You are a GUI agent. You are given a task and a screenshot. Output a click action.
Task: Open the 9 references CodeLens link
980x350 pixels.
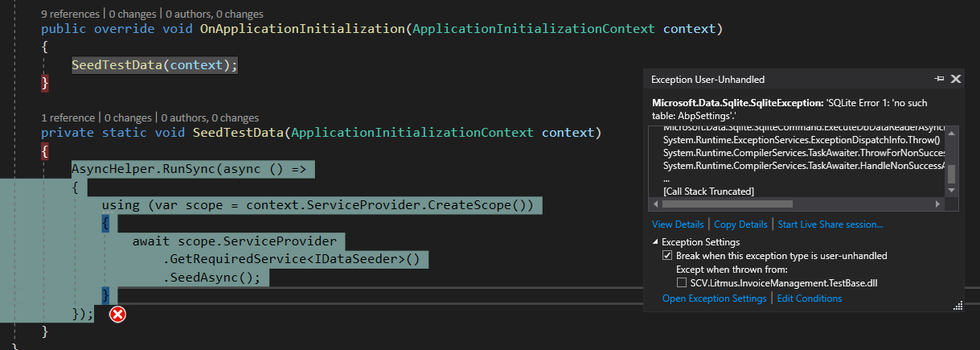pyautogui.click(x=71, y=14)
